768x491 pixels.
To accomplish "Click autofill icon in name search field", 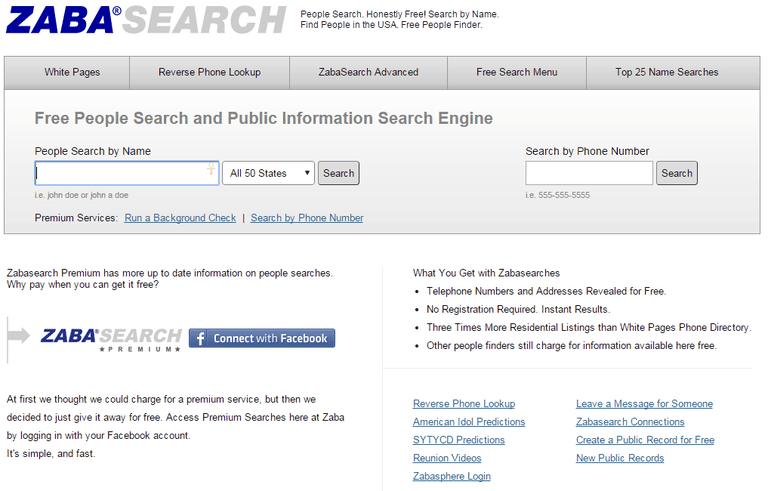I will click(211, 169).
